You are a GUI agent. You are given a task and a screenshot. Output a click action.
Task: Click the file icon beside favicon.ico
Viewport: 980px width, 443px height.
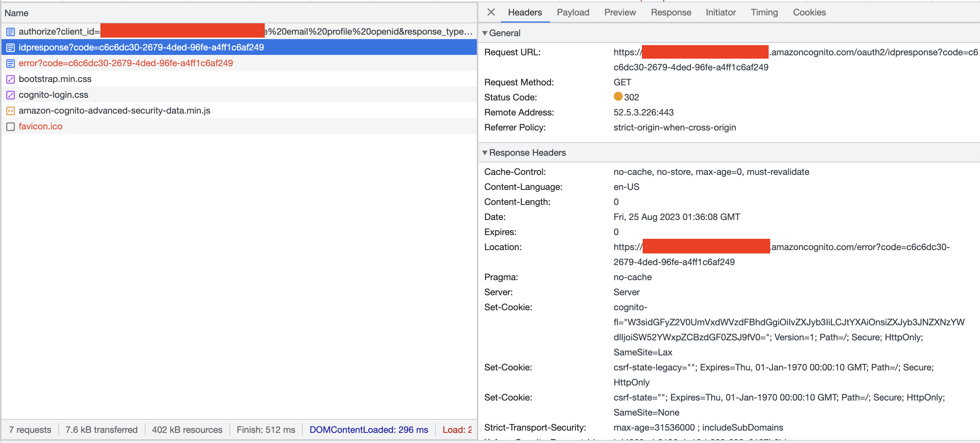[x=10, y=126]
